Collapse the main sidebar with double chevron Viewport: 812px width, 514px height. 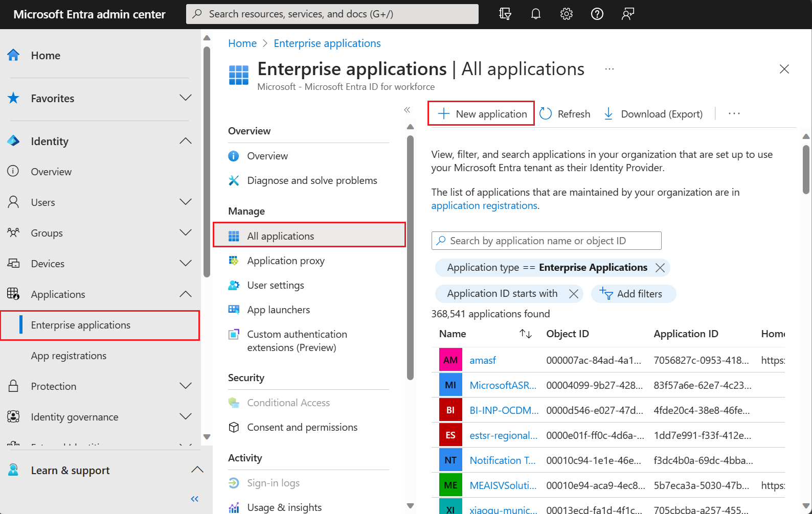tap(194, 499)
